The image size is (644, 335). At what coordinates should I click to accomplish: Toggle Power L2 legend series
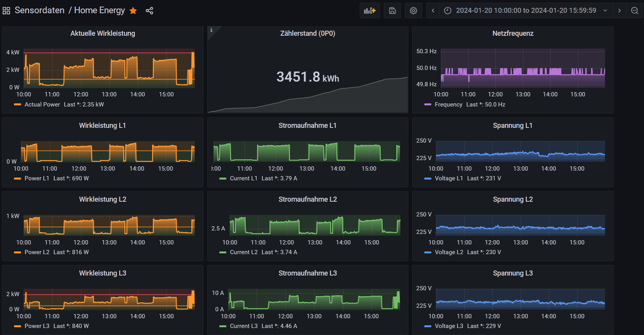point(37,252)
